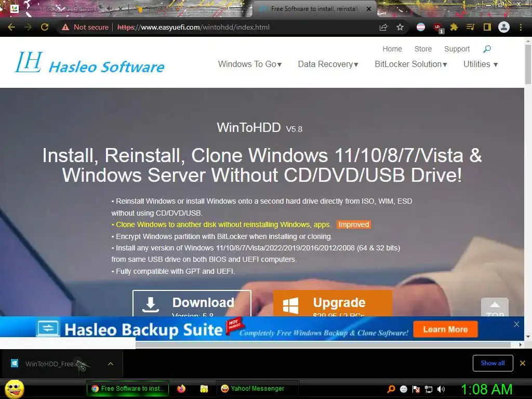Viewport: 532px width, 399px height.
Task: Open the WinToHDD_Free download options chevron
Action: [x=110, y=364]
